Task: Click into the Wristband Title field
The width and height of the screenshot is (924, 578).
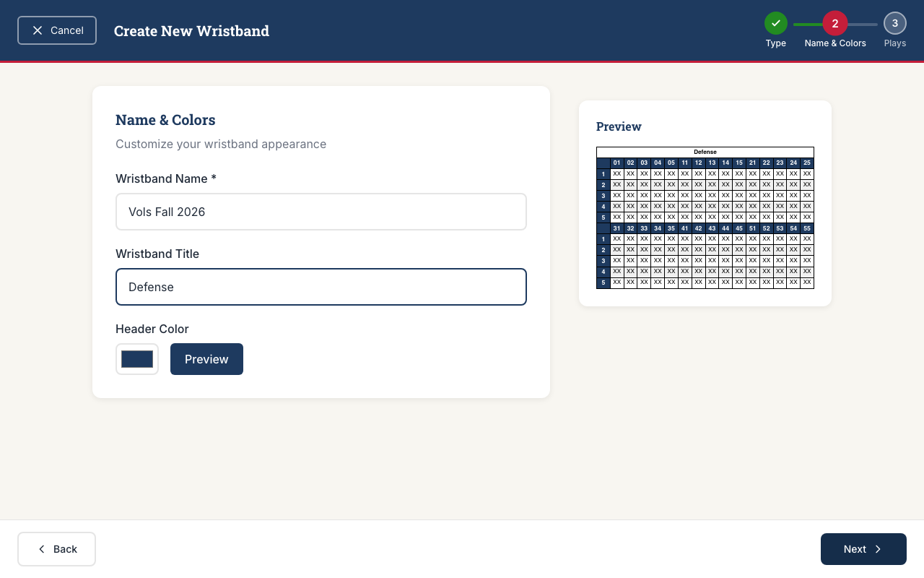Action: click(321, 287)
